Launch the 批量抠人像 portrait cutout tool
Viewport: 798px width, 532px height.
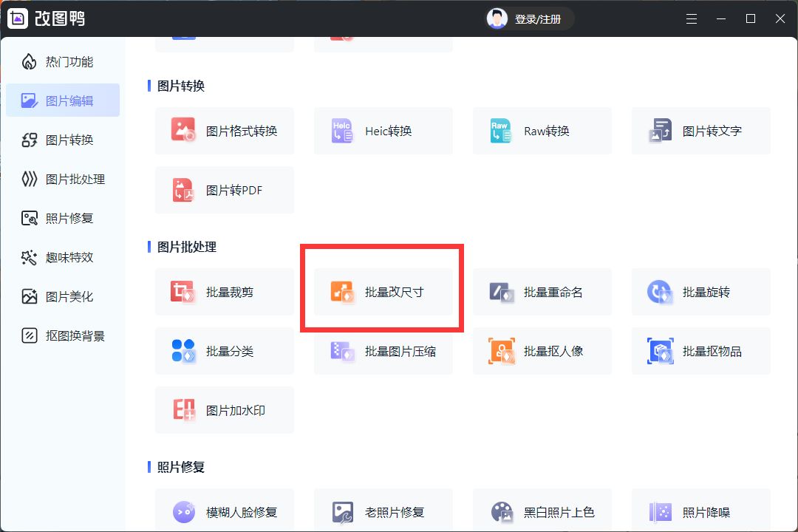[542, 351]
